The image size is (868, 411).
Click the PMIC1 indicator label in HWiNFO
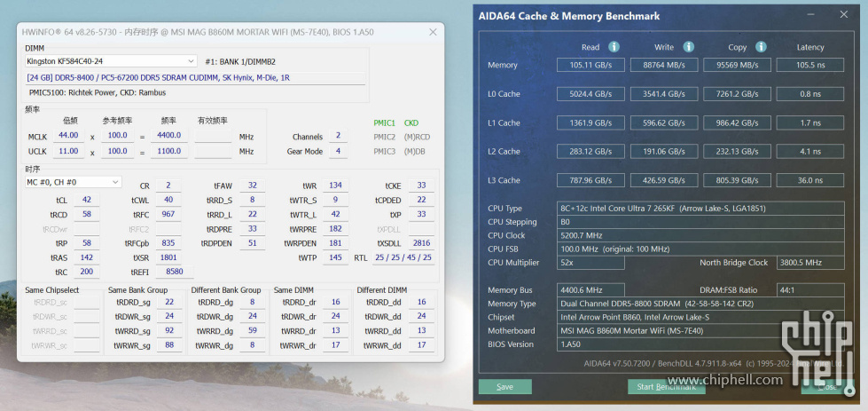(384, 123)
